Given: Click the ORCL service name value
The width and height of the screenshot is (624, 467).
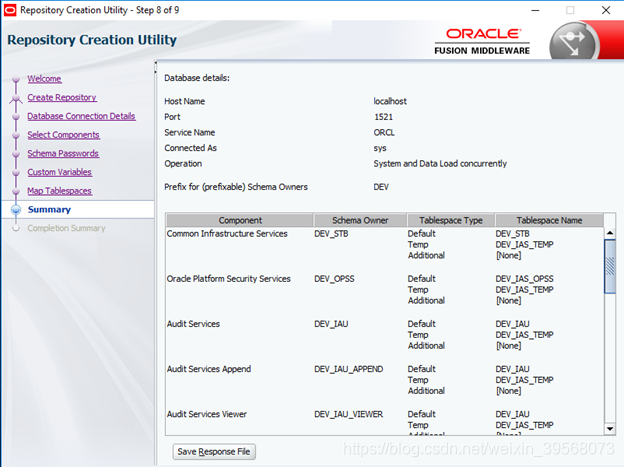Looking at the screenshot, I should 384,133.
